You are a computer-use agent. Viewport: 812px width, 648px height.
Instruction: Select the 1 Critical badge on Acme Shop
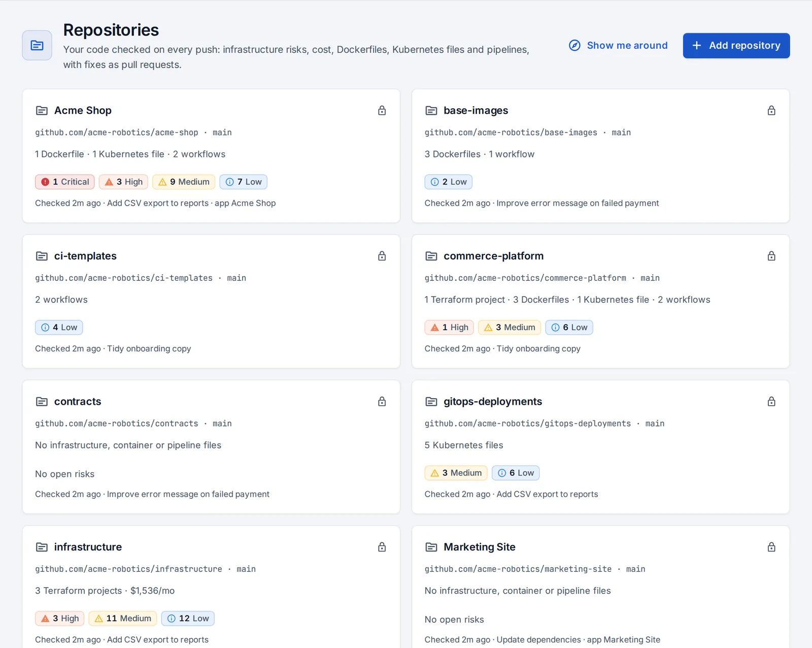click(x=65, y=182)
